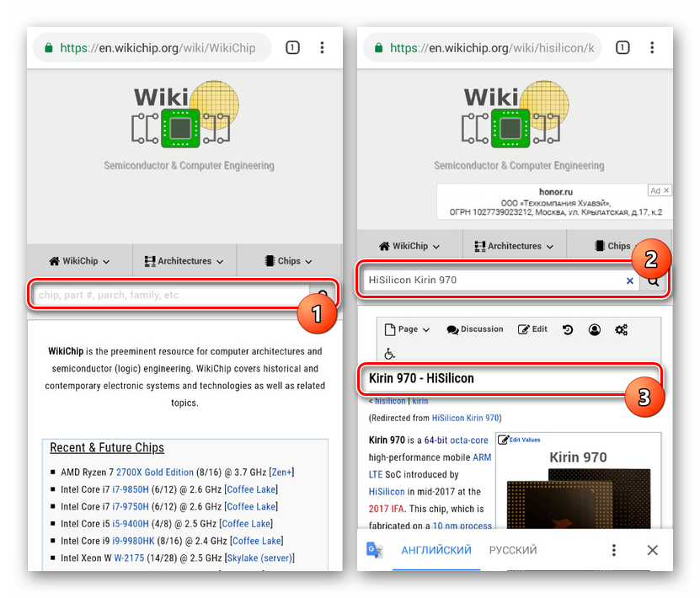Expand WikiChip menu in right page
Viewport: 700px width, 598px height.
tap(409, 246)
